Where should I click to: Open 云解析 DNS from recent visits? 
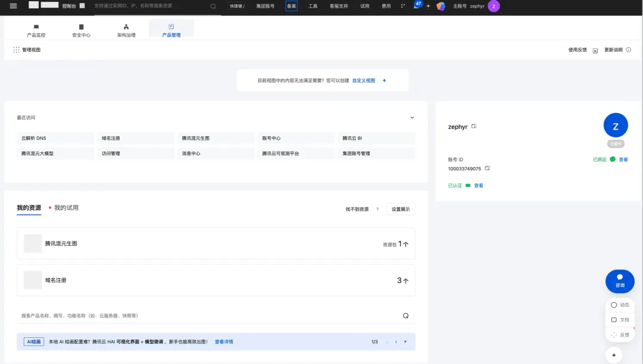pyautogui.click(x=34, y=138)
